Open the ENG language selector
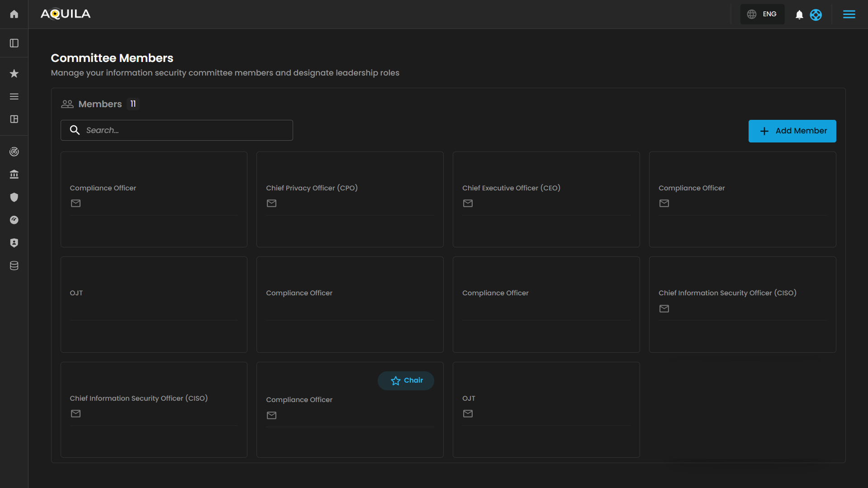The width and height of the screenshot is (868, 488). [762, 14]
